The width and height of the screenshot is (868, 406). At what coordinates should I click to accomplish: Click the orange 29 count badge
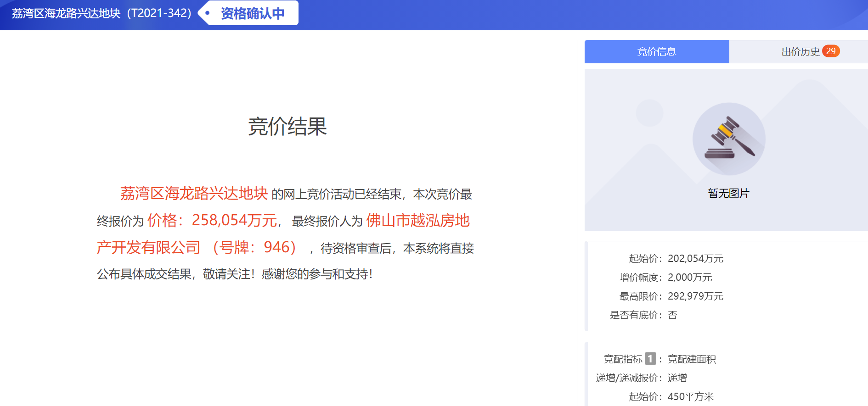[x=830, y=51]
